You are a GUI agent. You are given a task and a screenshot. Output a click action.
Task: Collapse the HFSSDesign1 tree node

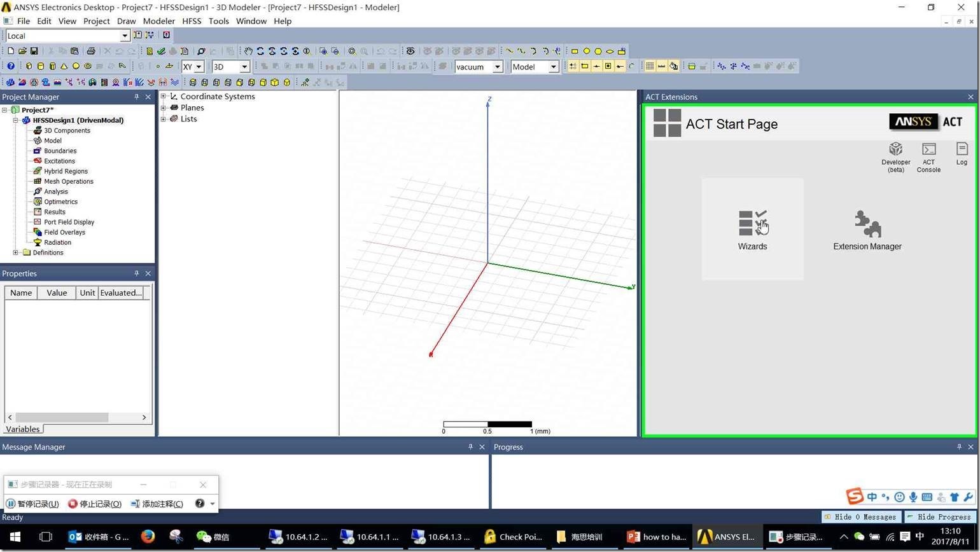16,120
